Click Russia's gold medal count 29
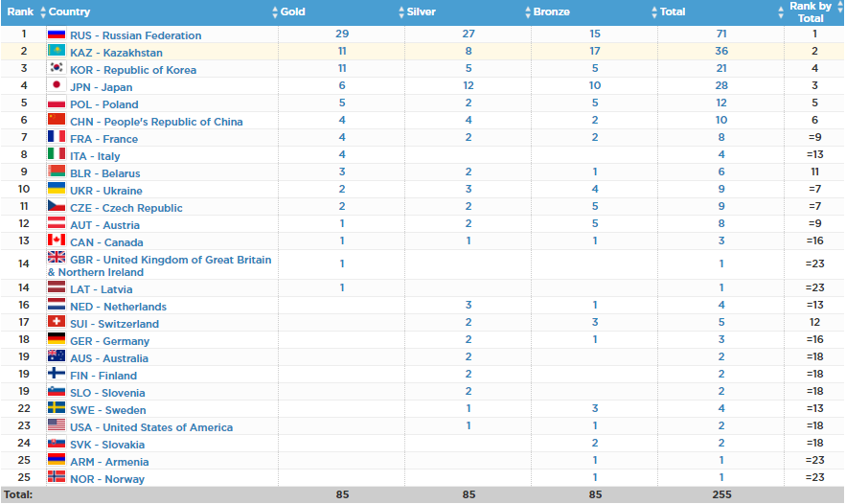The image size is (846, 504). tap(342, 34)
